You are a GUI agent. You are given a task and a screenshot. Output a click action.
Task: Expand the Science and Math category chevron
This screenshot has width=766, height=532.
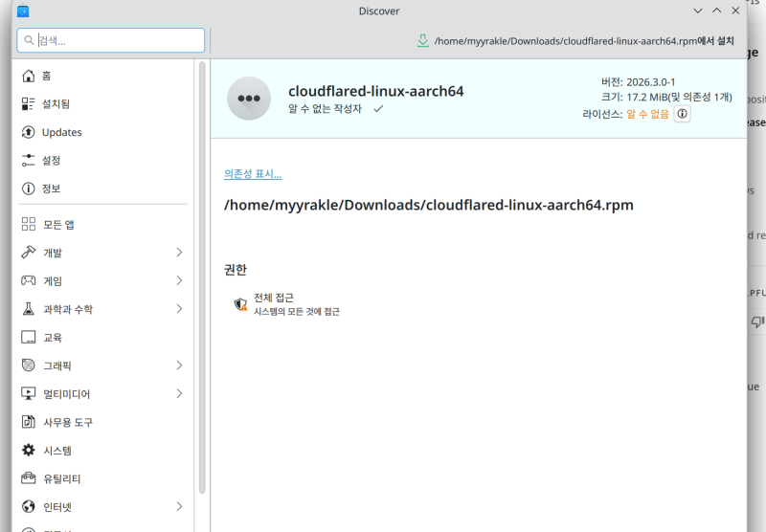pos(179,309)
